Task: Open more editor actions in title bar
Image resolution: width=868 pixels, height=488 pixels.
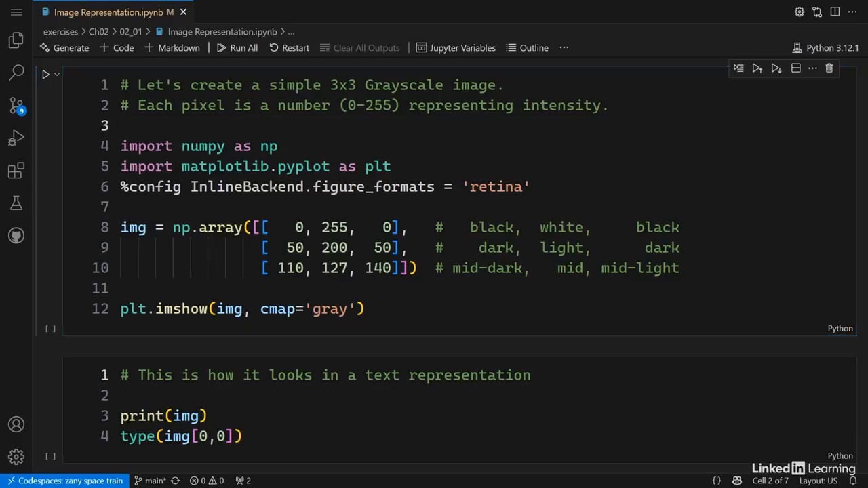Action: tap(852, 12)
